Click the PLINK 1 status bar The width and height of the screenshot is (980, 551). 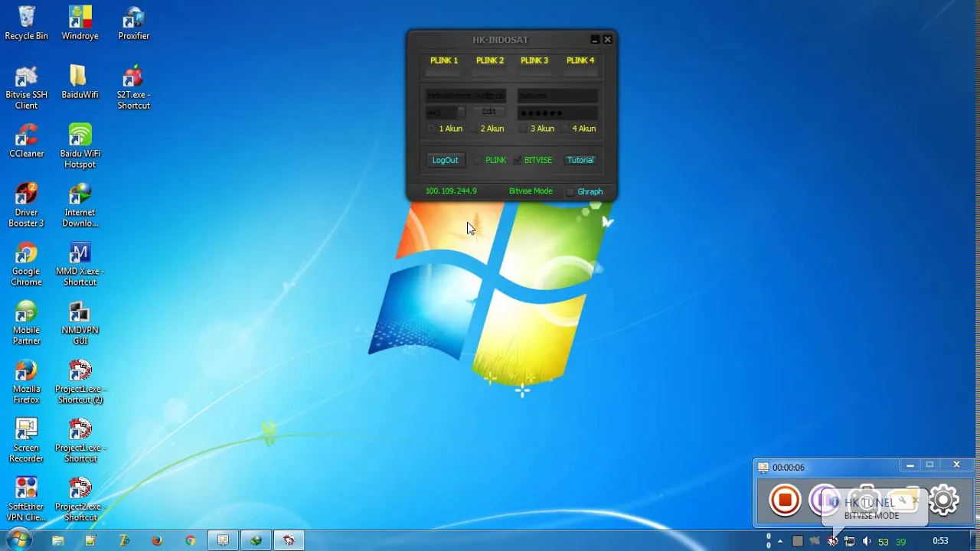pos(443,72)
